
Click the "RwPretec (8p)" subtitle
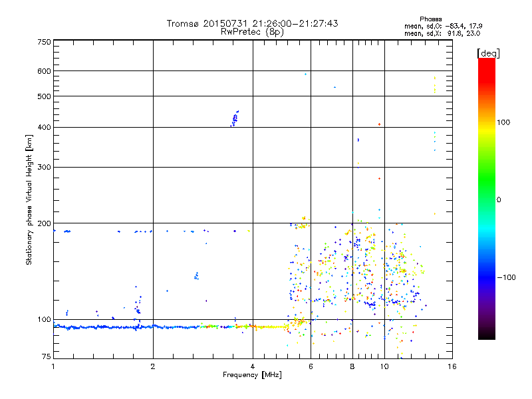(252, 32)
